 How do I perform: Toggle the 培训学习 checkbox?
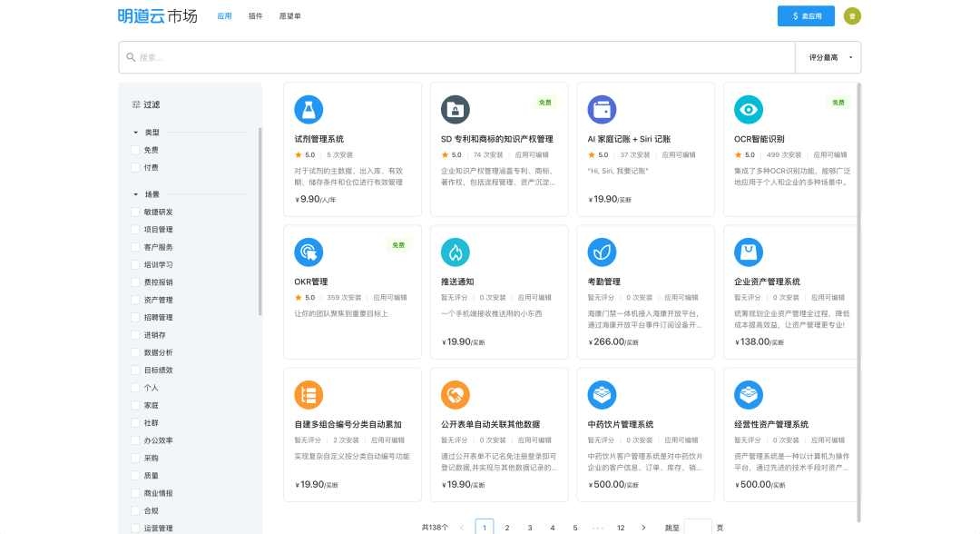coord(135,264)
